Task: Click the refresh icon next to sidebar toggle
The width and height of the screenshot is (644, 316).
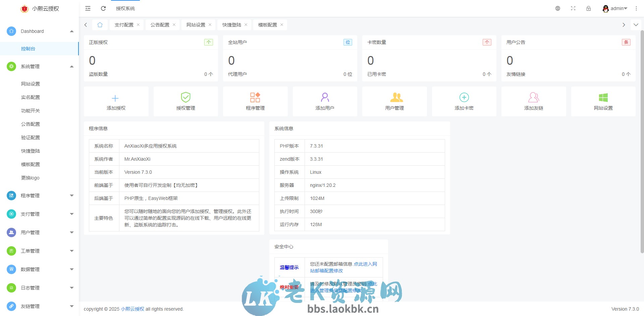Action: [x=103, y=8]
